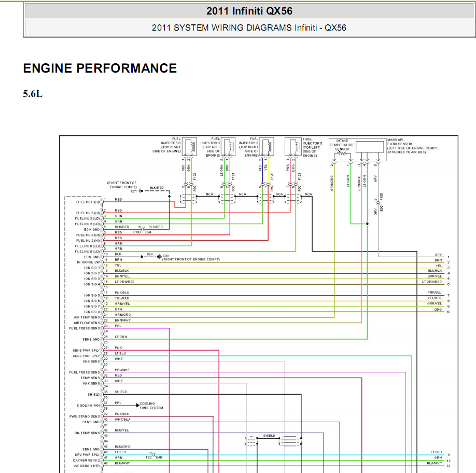
Task: Click the "BLU/ORG" wire color label
Action: 122,447
